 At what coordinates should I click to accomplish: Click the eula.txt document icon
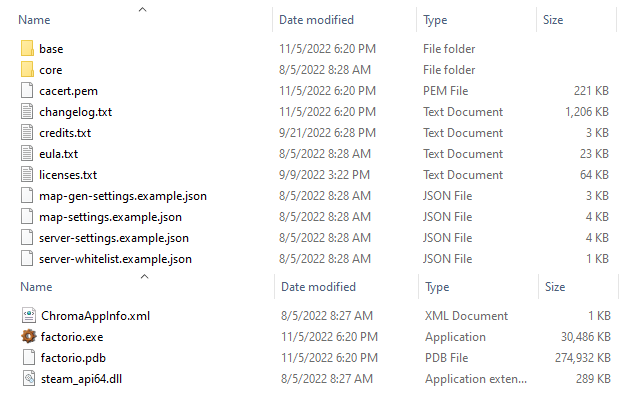pos(28,153)
